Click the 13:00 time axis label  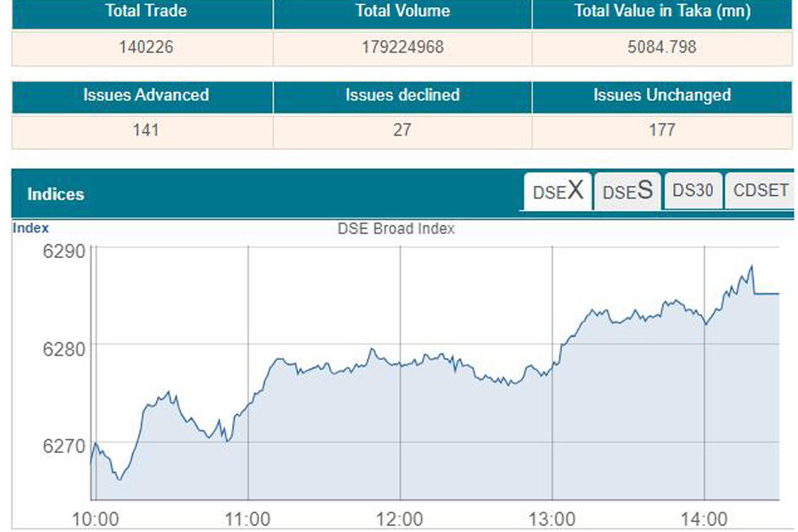[552, 519]
